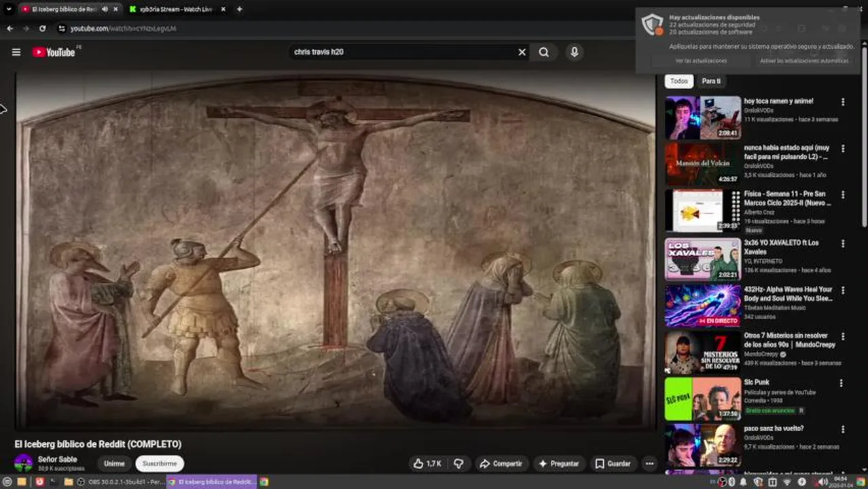This screenshot has height=489, width=868.
Task: Mute the audio icon on Iceberg tab
Action: coord(105,9)
